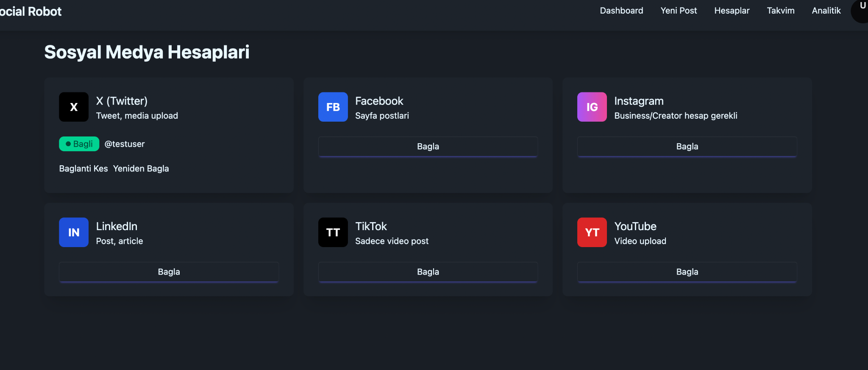Open the Takvim calendar page
The width and height of the screenshot is (868, 370).
(x=781, y=11)
